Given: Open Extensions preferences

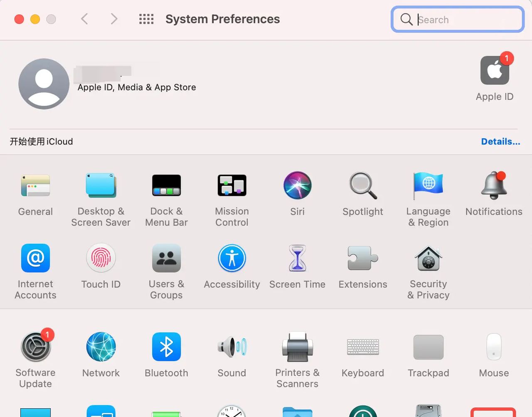Looking at the screenshot, I should click(x=363, y=258).
